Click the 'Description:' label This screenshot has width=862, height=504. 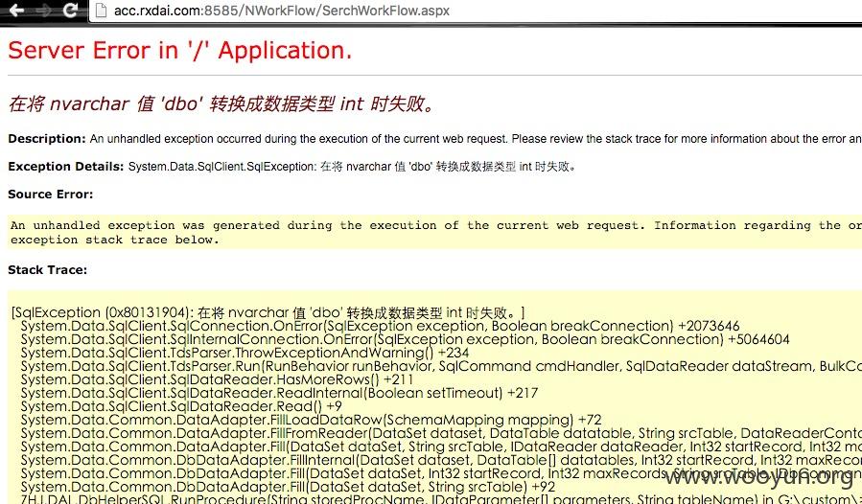pyautogui.click(x=47, y=139)
